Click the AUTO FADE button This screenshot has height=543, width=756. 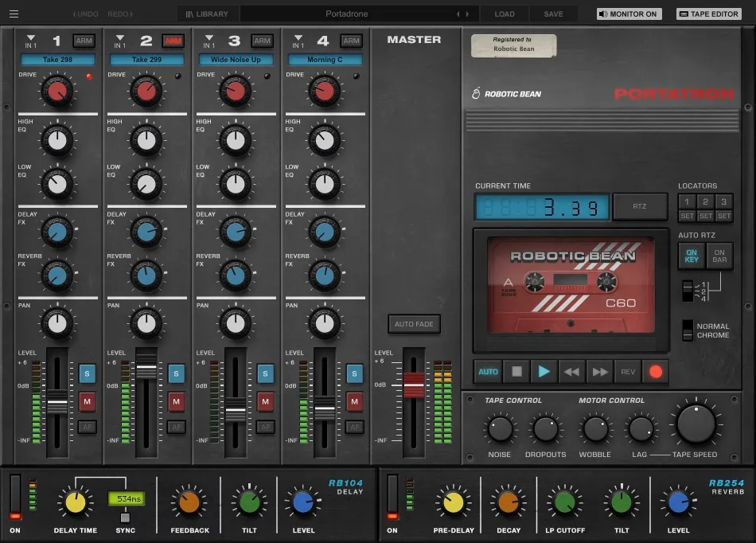(x=414, y=324)
